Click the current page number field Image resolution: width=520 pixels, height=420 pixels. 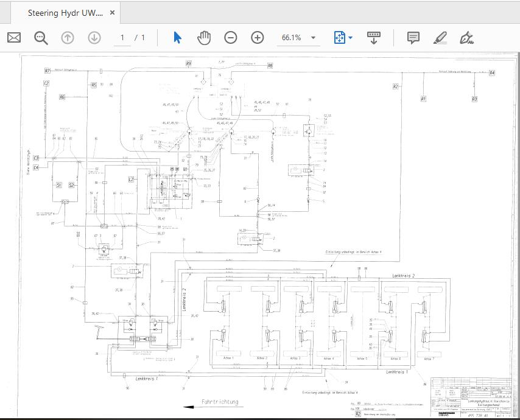[x=122, y=38]
